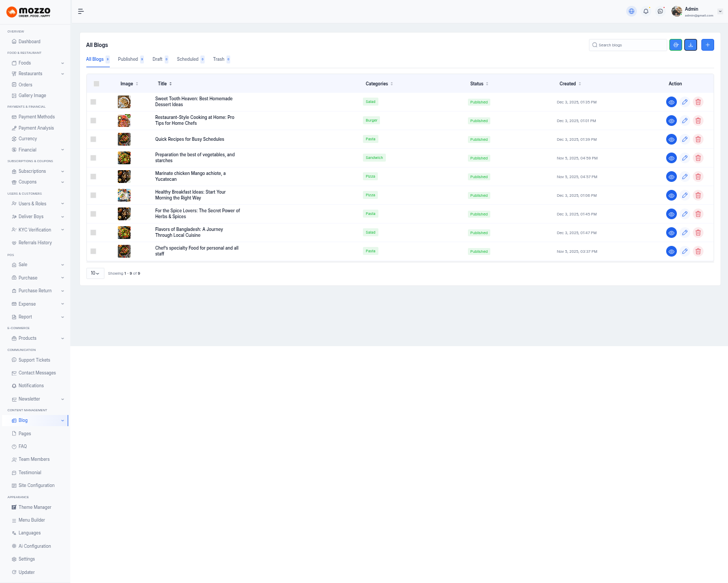
Task: View the Healthy Breakfast Ideas blog post
Action: 672,195
